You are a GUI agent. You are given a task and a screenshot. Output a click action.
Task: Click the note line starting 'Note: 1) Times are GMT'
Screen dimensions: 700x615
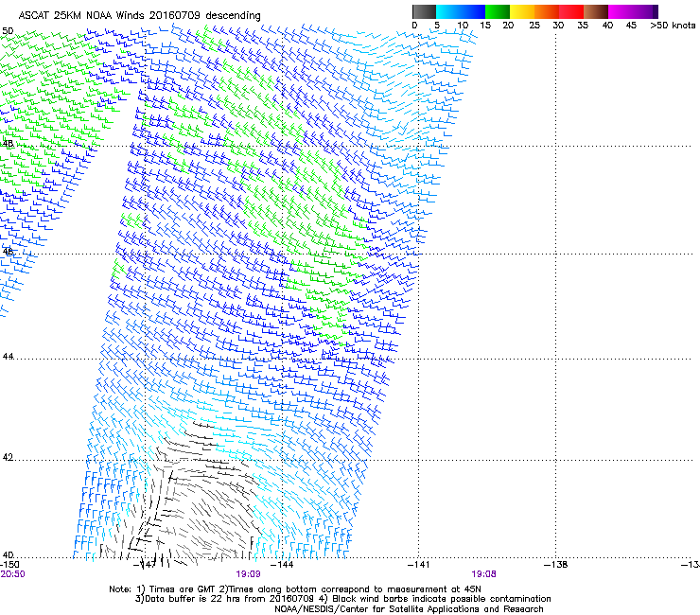click(295, 589)
